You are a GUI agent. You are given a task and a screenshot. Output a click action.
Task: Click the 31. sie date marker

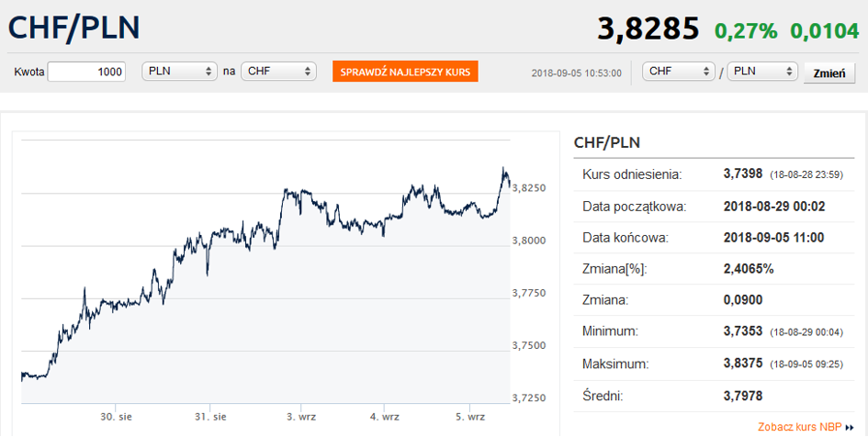[x=211, y=417]
